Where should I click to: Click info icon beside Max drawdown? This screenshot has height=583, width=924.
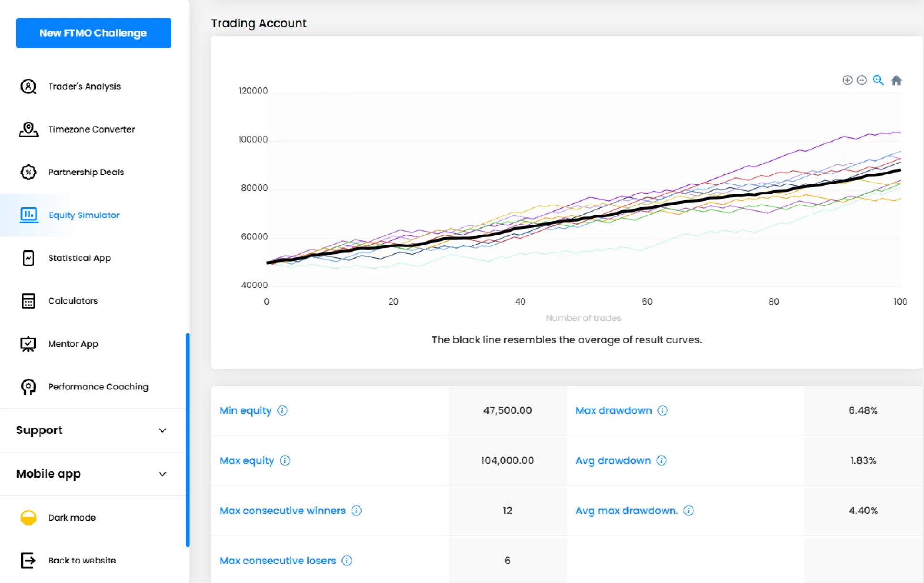coord(663,410)
